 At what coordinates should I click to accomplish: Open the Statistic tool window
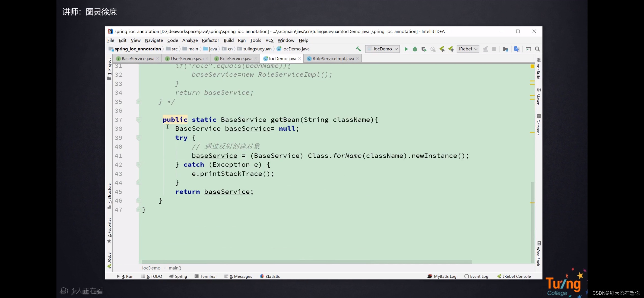270,276
